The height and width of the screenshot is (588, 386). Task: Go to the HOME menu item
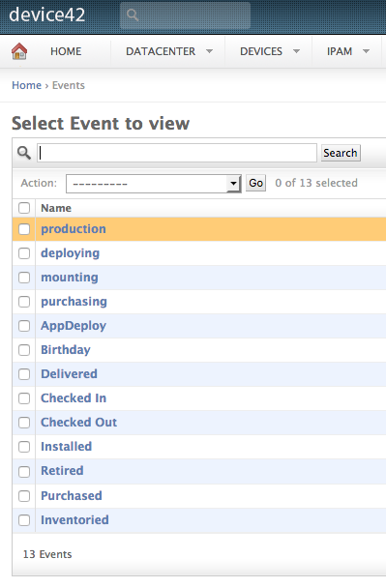pos(66,51)
